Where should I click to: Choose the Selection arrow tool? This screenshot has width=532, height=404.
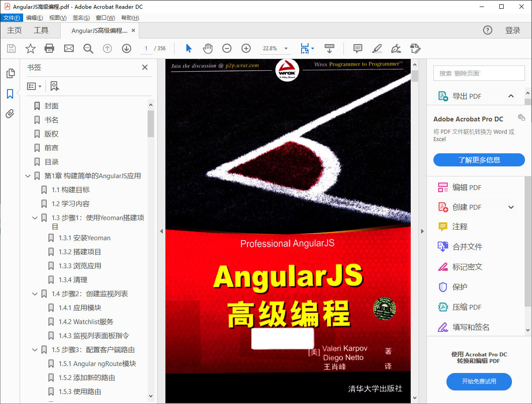click(x=189, y=48)
